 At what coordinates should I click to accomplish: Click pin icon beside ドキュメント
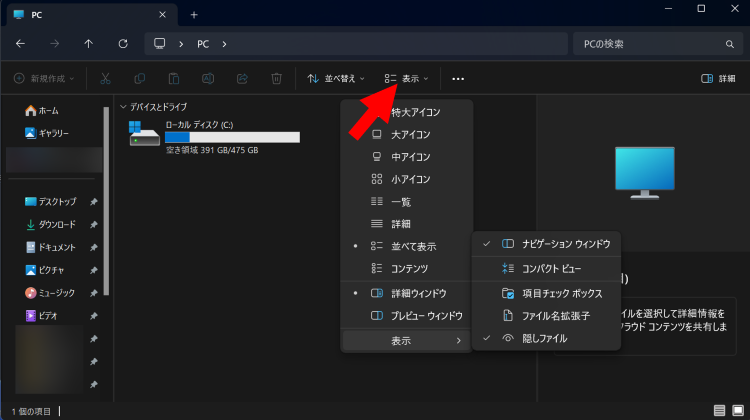pos(94,247)
